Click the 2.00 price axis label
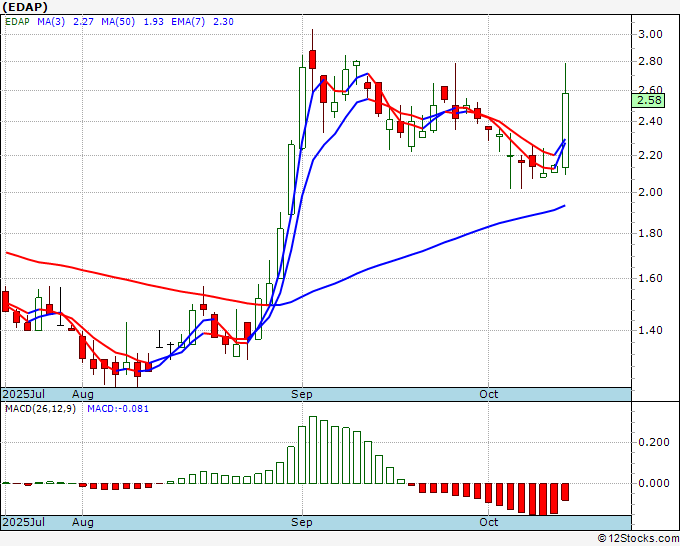Screen dimensions: 680x546 (651, 192)
